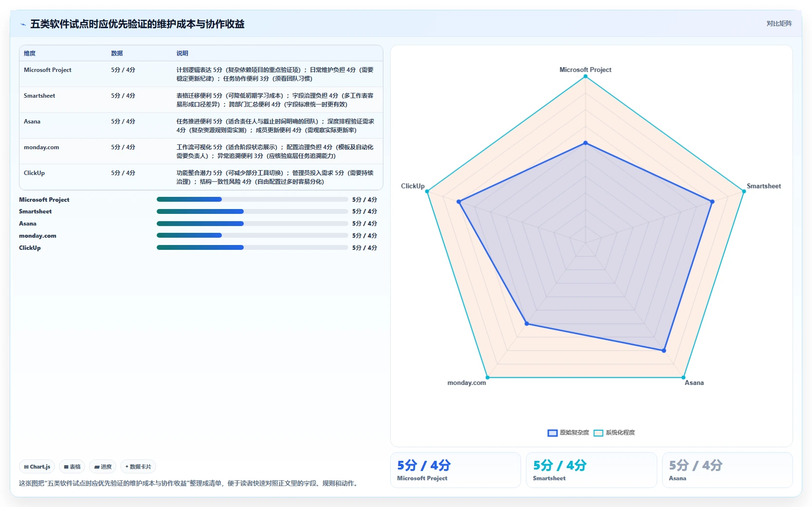The image size is (812, 507).
Task: Click the 5分 / 4分 data cell in ClickUp table row
Action: [x=123, y=173]
